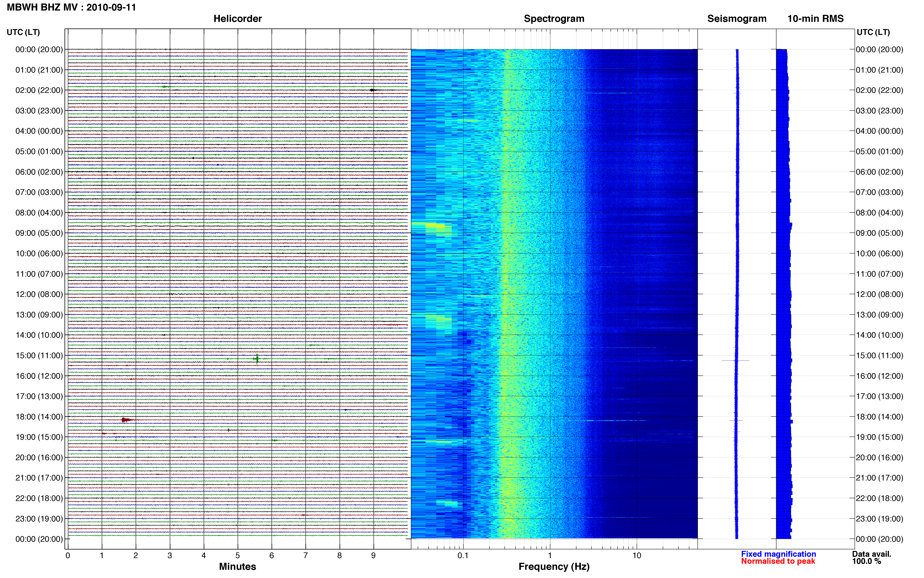Click the right-side 21:00 (17:00) time label
Screen dimensions: 924x578
click(x=879, y=478)
